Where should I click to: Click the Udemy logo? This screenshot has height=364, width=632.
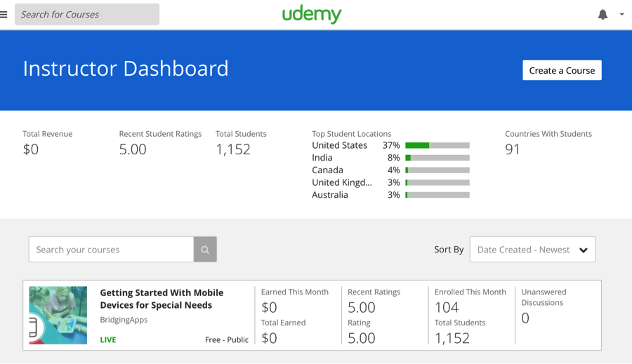coord(312,14)
